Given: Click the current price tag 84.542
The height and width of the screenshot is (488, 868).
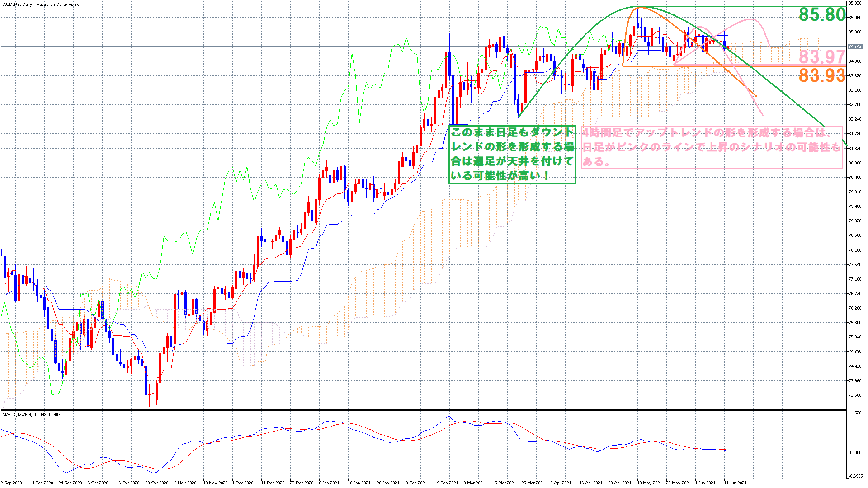Looking at the screenshot, I should [x=855, y=47].
